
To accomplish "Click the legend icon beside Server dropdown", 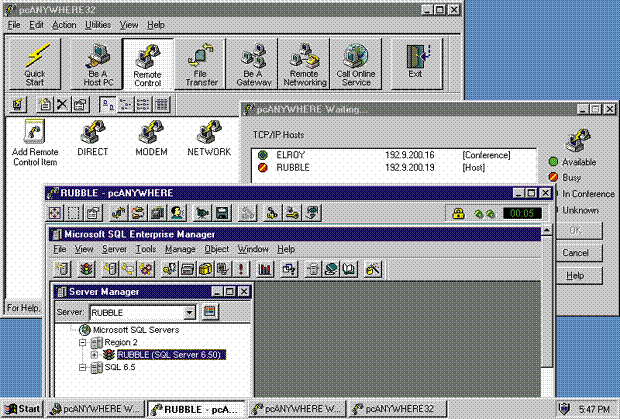I will click(x=210, y=312).
